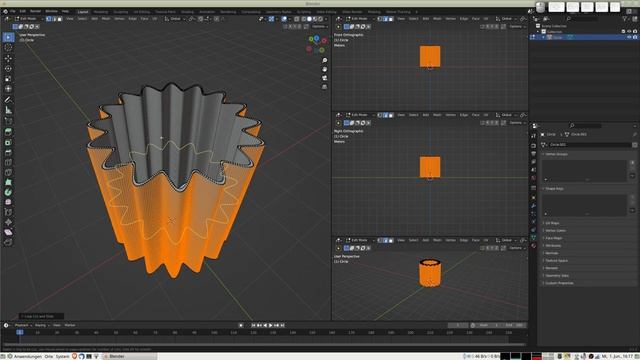Open the Modifiers wrench properties tab

(533, 206)
